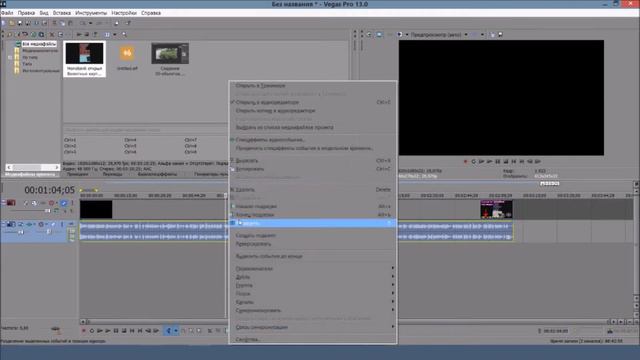
Task: Click the Undo toolbar icon
Action: coord(83,23)
